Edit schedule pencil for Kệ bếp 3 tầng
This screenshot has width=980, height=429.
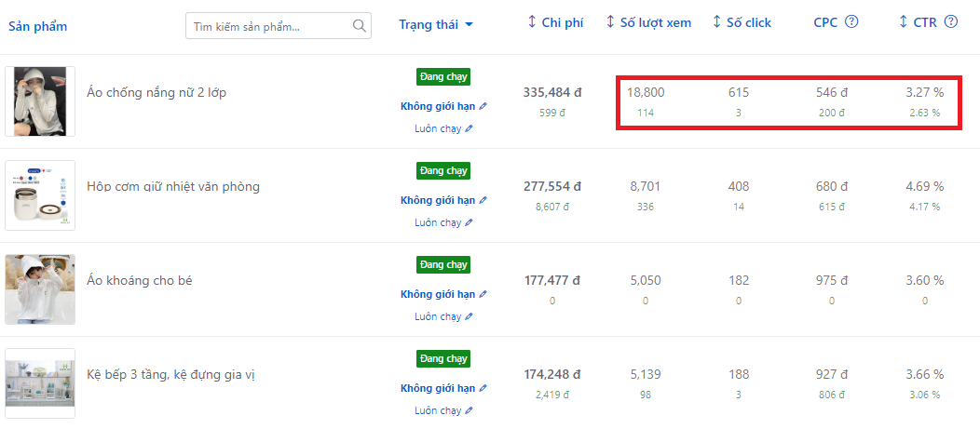(x=469, y=410)
